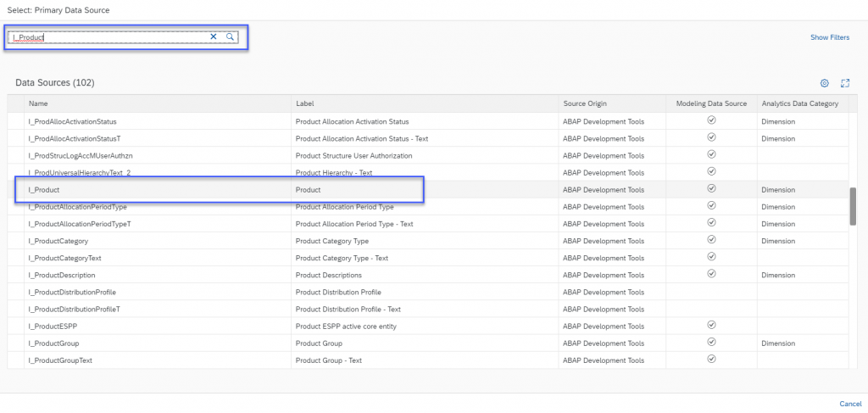
Task: Expand table to full screen icon
Action: 845,83
